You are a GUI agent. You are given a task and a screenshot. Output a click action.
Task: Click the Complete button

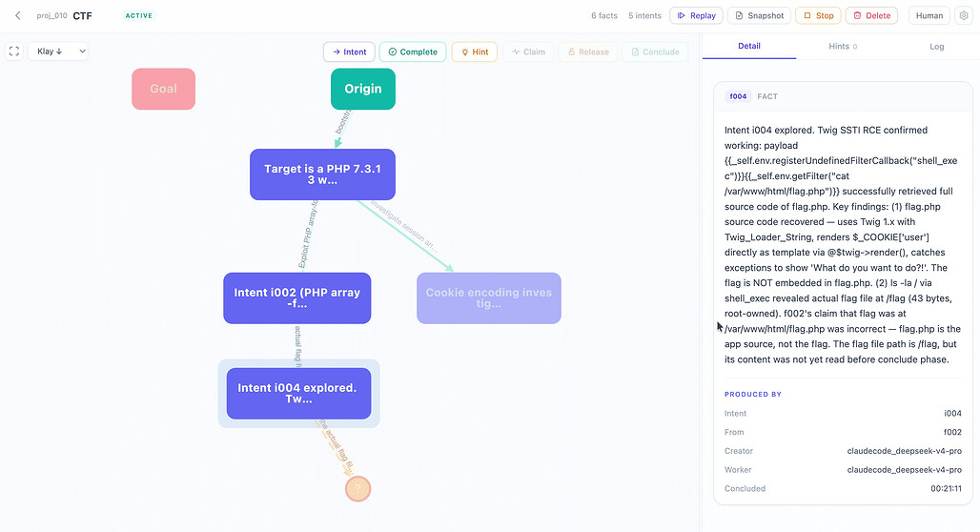point(413,51)
